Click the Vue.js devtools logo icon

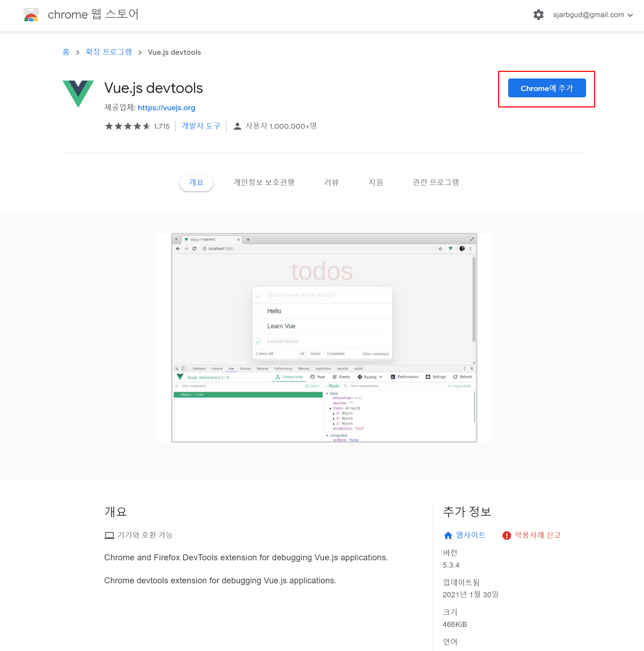[x=78, y=94]
